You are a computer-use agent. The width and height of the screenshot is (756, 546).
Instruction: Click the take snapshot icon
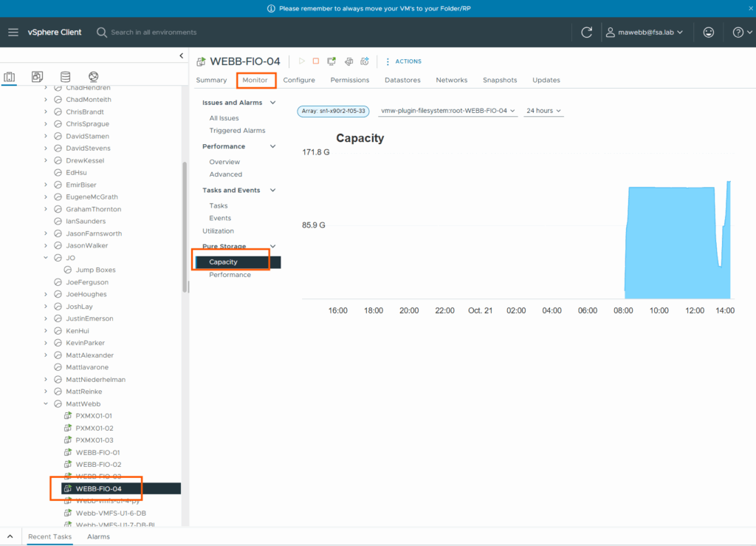(365, 61)
